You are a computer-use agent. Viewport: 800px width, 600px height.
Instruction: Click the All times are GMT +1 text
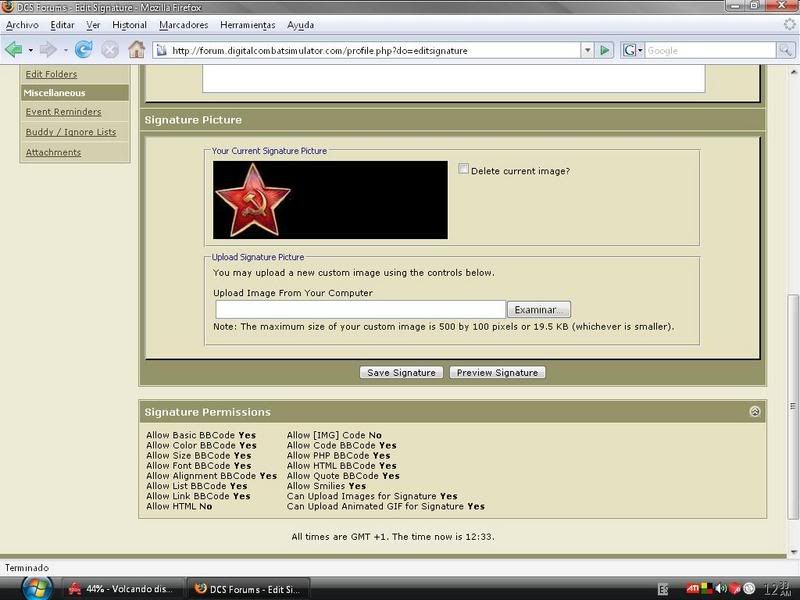393,536
